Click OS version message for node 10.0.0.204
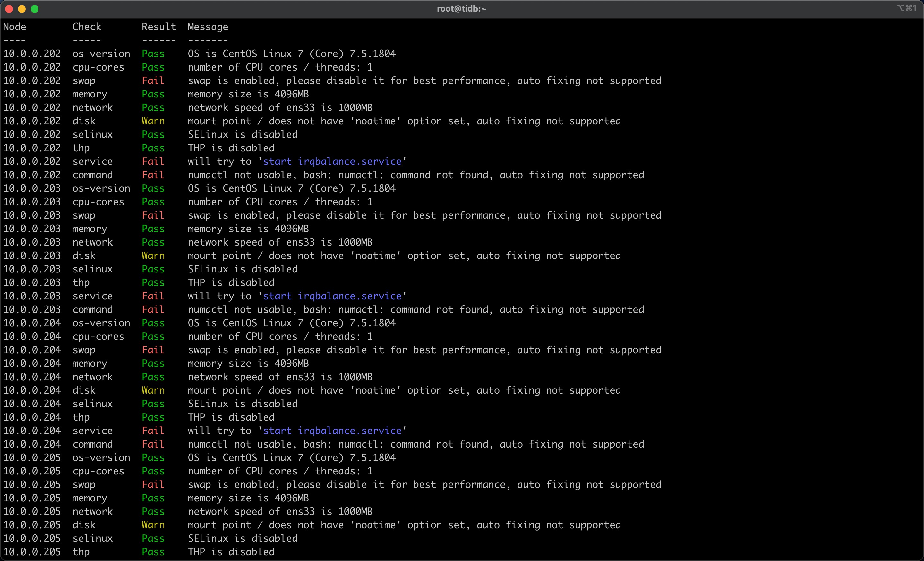This screenshot has width=924, height=561. tap(292, 323)
